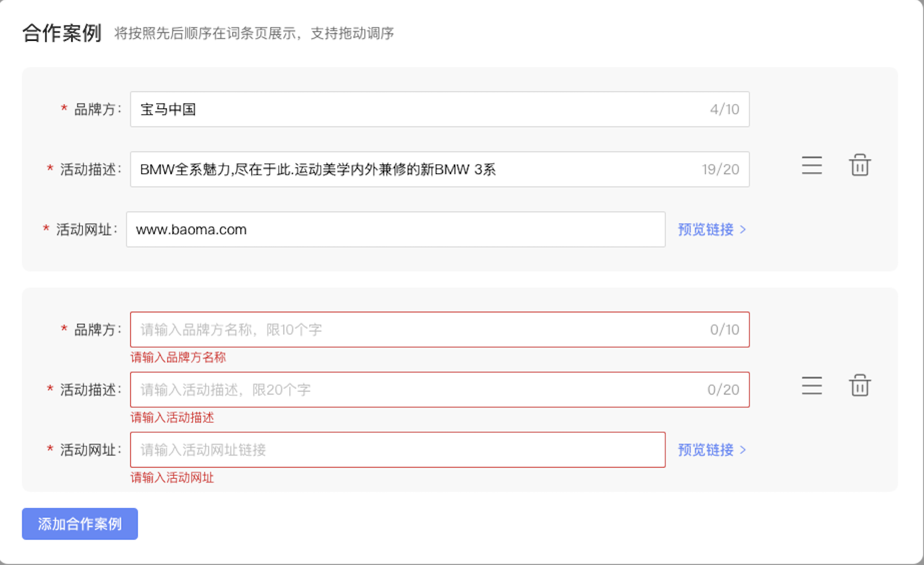924x565 pixels.
Task: Click the 0/10 character counter
Action: [724, 329]
